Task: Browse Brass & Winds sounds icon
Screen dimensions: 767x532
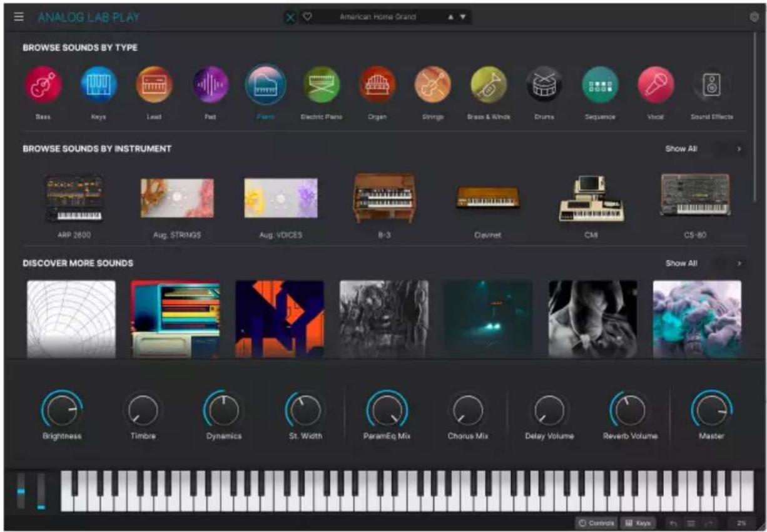Action: tap(489, 84)
